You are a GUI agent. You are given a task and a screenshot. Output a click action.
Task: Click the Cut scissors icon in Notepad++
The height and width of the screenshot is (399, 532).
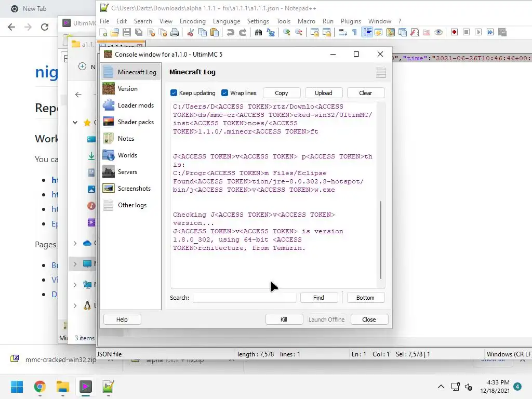tap(190, 32)
